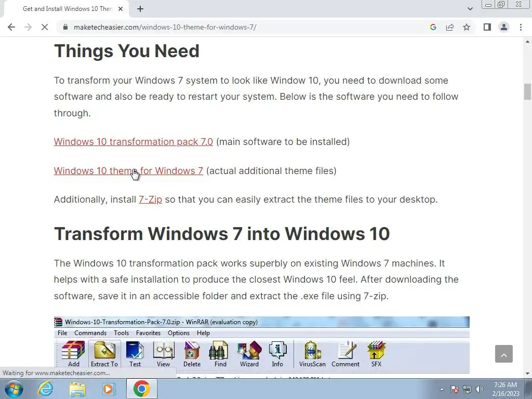The image size is (532, 399).
Task: Open the volume speaker tray icon
Action: point(480,389)
